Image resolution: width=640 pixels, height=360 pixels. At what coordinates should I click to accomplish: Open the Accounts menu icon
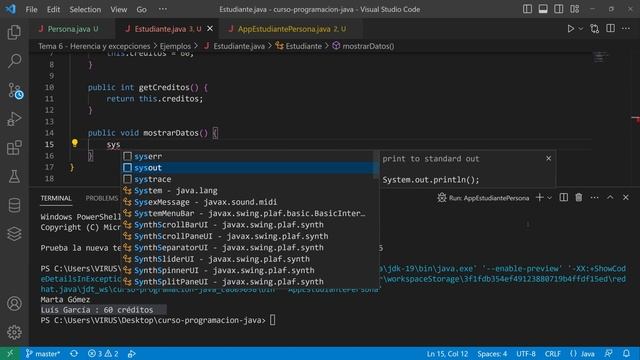pyautogui.click(x=14, y=303)
